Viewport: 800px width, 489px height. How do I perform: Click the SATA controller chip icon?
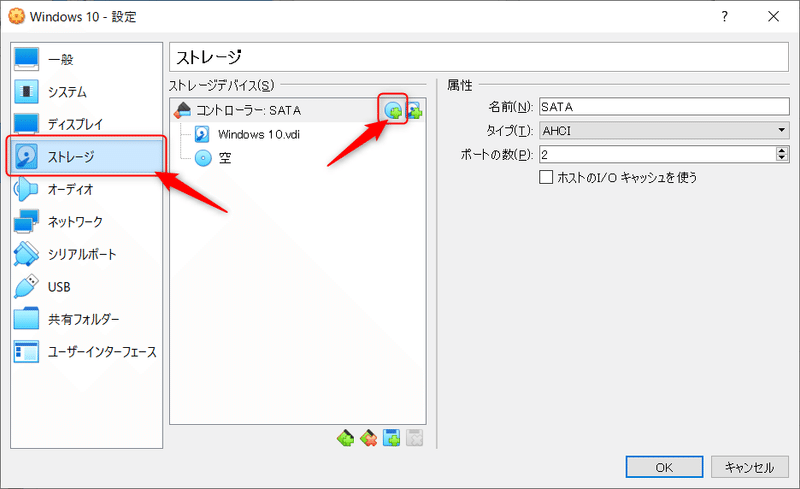click(x=182, y=110)
